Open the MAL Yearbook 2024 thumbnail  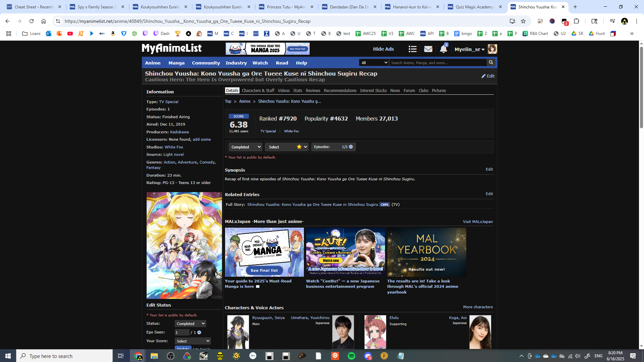(x=427, y=252)
